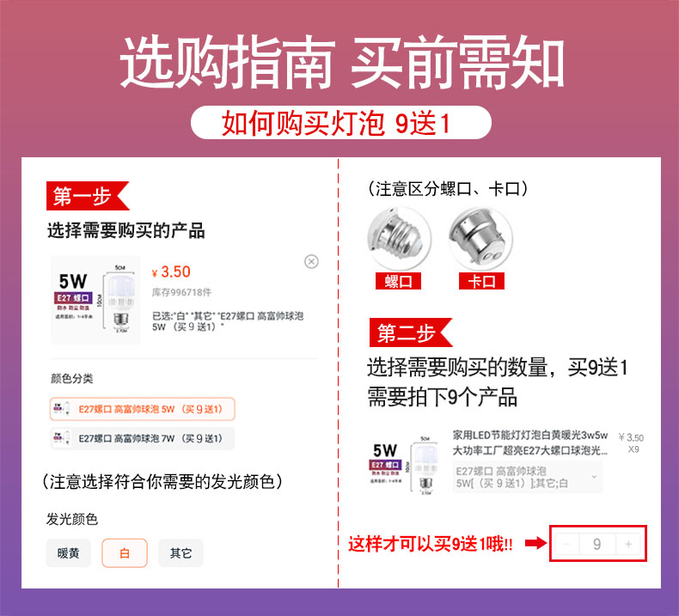Screen dimensions: 679x616
Task: Click the bayonet base 卡口 bulb socket image
Action: 480,239
